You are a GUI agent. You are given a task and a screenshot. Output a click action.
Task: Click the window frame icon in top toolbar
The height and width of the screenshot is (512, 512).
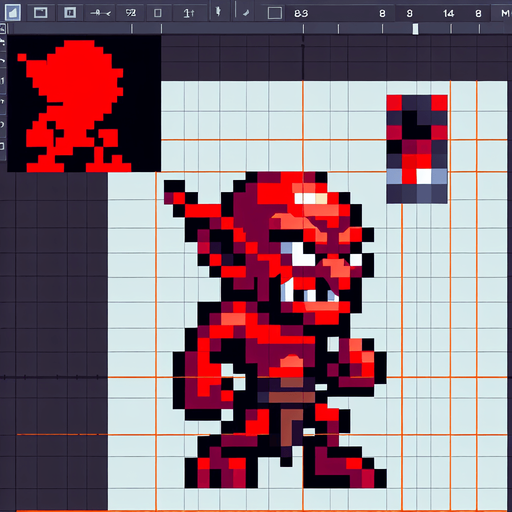click(x=41, y=13)
